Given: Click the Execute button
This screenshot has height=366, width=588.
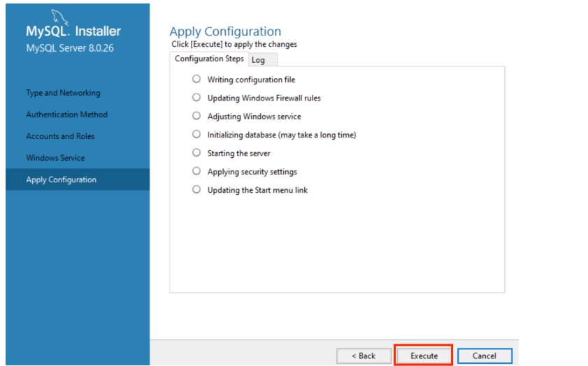Looking at the screenshot, I should [x=424, y=356].
